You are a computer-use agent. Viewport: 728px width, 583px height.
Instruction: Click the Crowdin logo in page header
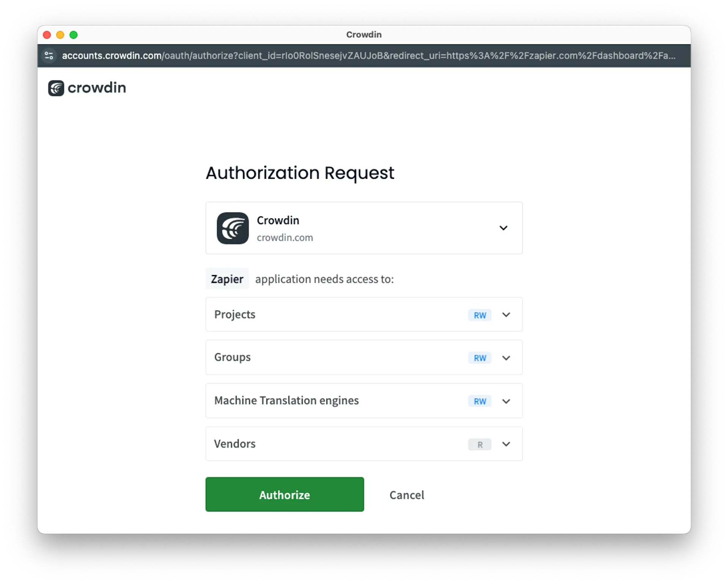(87, 88)
